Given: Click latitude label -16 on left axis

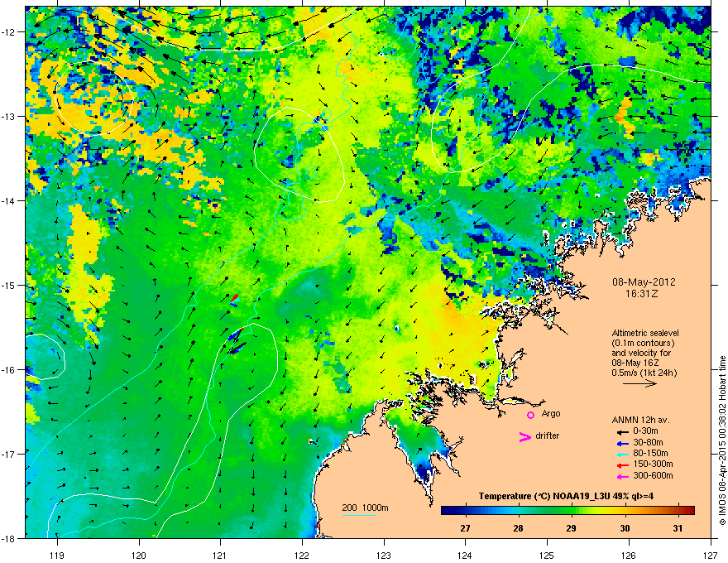Looking at the screenshot, I should pyautogui.click(x=8, y=370).
